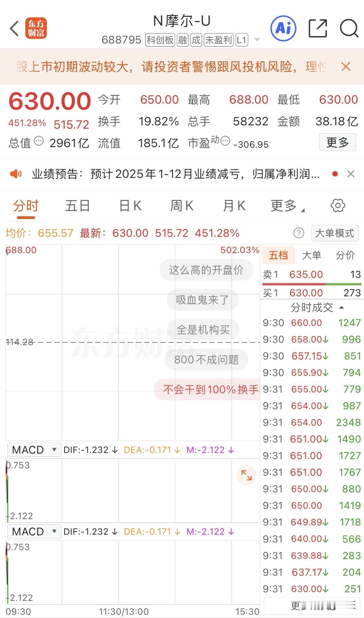
Task: Tap the 未盈利 tag
Action: click(x=219, y=40)
